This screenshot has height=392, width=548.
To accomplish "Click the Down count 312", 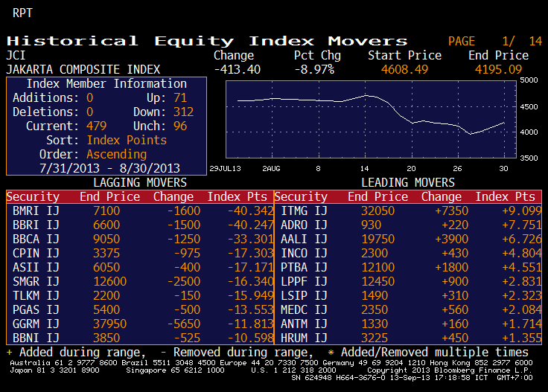I will [x=182, y=112].
